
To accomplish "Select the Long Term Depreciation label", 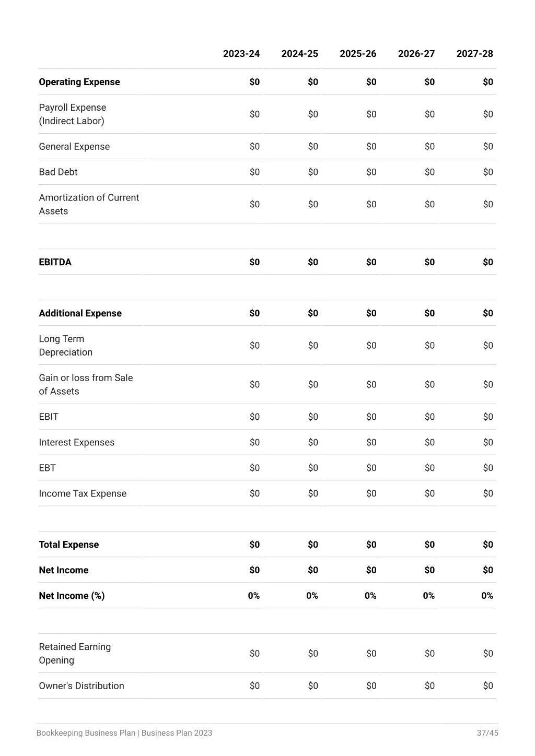I will [x=66, y=346].
